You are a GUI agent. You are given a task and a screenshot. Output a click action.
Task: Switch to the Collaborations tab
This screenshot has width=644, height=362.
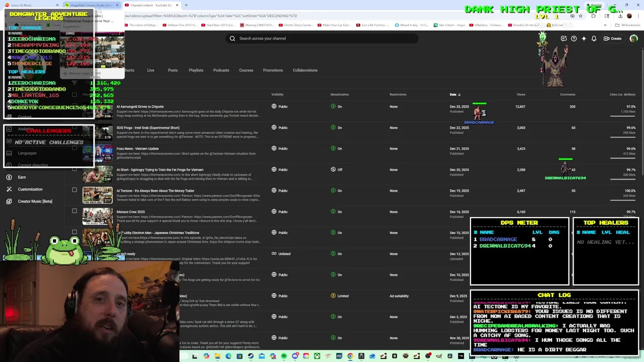click(305, 70)
